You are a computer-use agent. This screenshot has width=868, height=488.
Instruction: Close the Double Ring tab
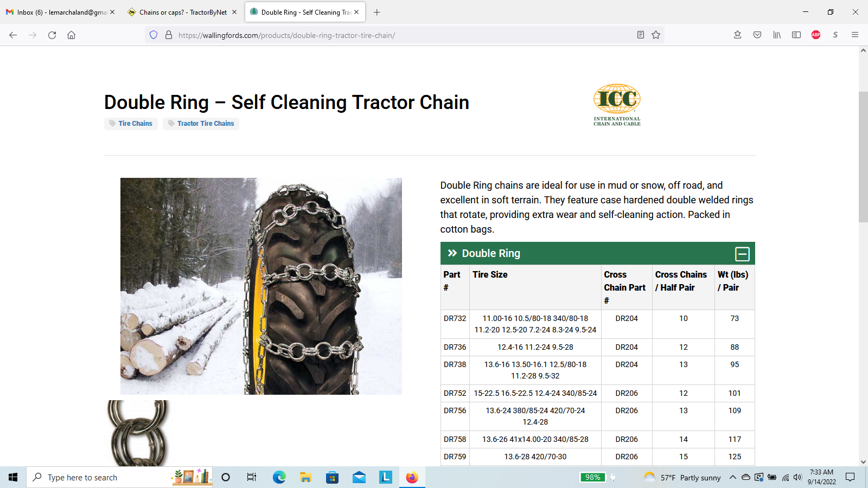tap(356, 12)
